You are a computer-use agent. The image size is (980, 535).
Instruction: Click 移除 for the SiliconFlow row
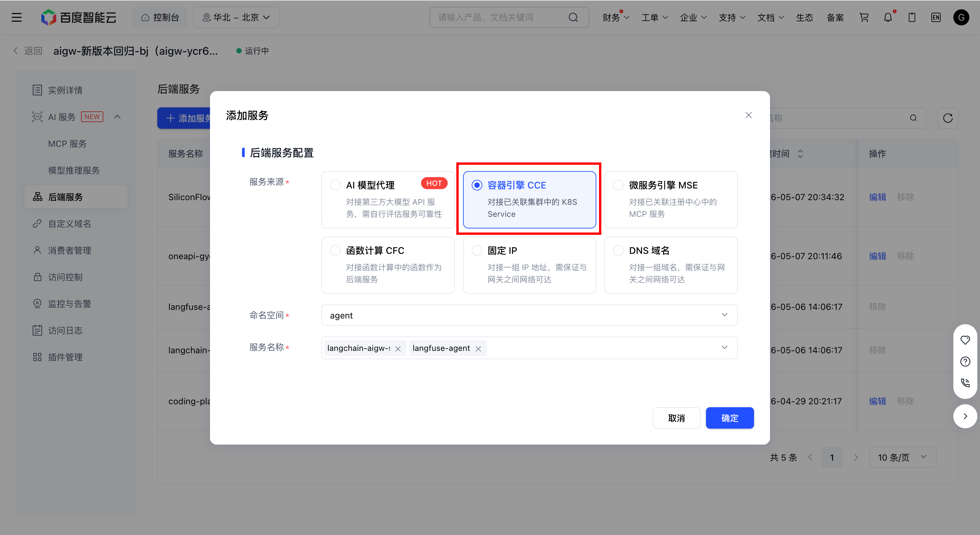coord(905,197)
